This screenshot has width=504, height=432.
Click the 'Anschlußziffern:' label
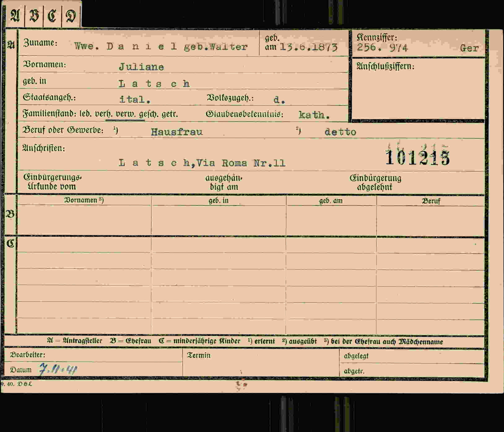385,66
